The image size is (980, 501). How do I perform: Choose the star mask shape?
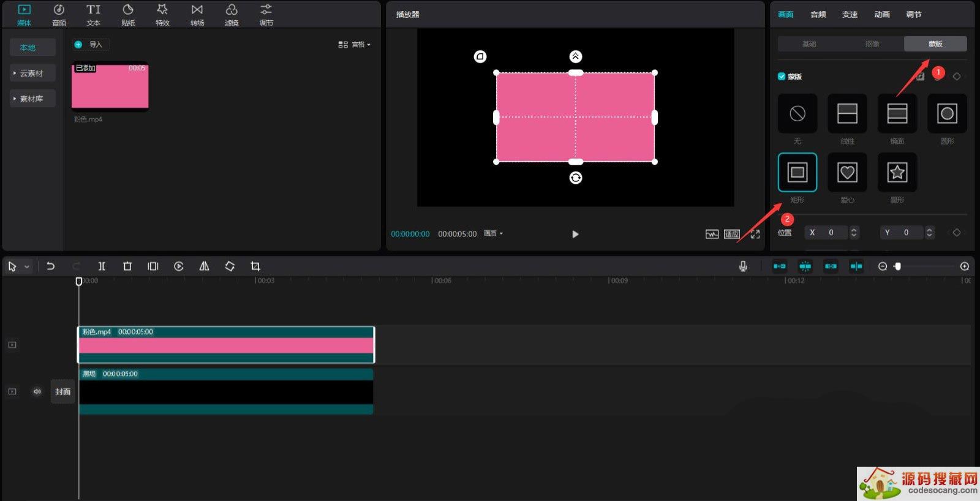click(x=897, y=173)
